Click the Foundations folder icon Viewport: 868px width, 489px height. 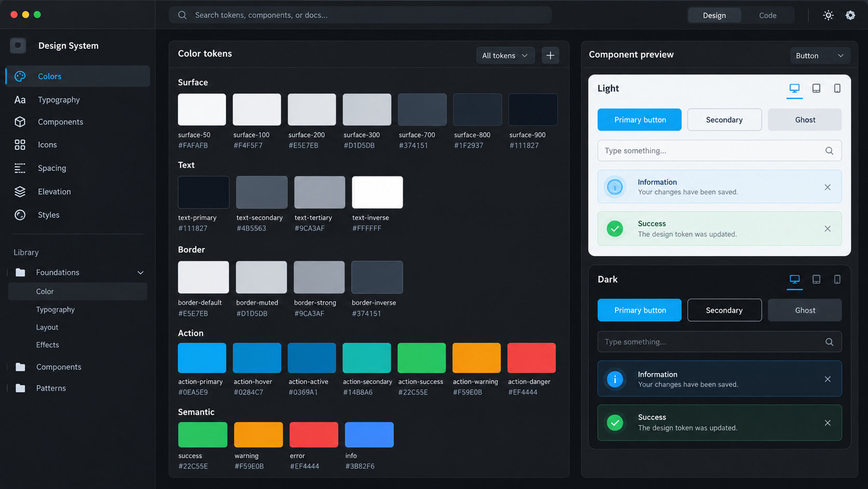[20, 272]
